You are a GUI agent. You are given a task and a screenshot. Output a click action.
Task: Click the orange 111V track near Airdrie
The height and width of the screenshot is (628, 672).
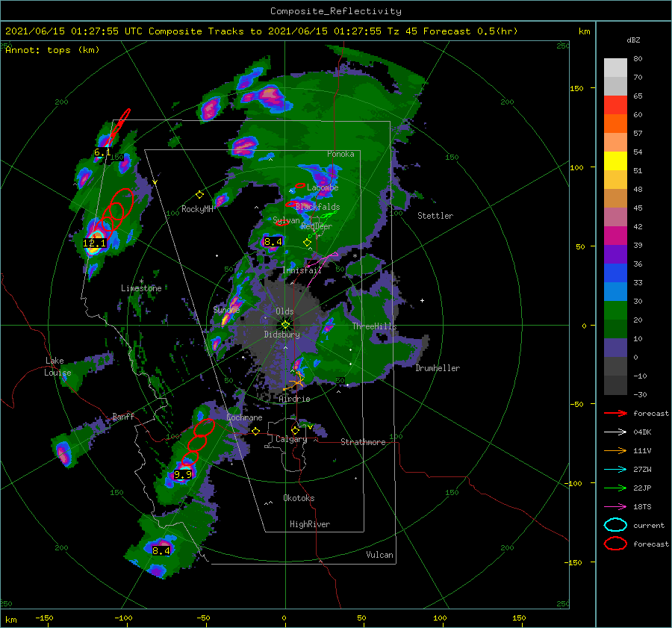tap(296, 382)
